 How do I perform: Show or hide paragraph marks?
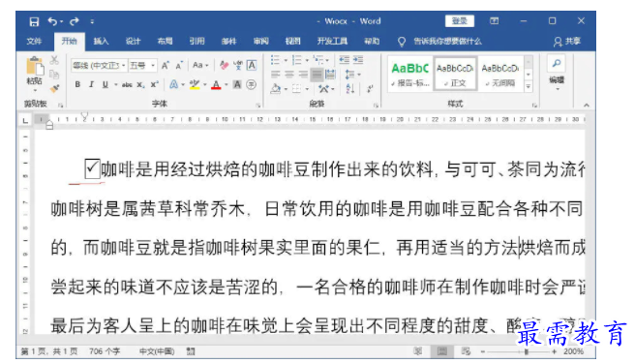click(x=370, y=88)
